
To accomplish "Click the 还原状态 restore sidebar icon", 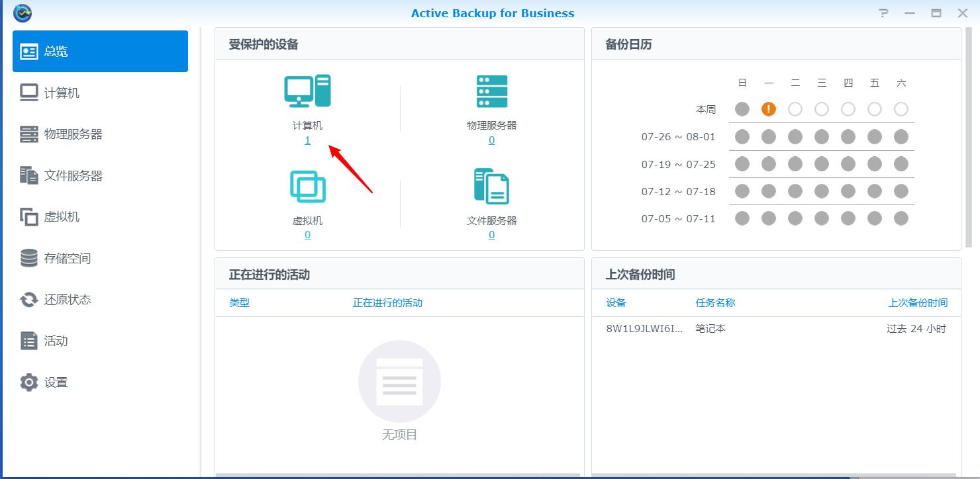I will coord(29,300).
